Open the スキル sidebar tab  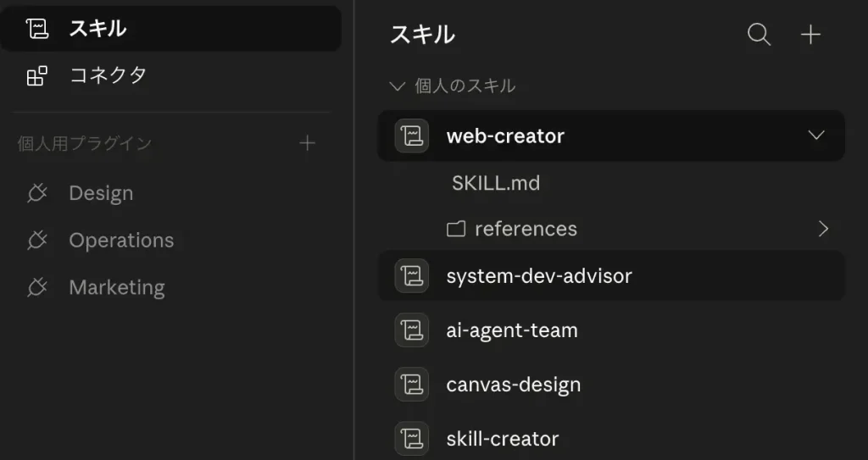pos(97,28)
